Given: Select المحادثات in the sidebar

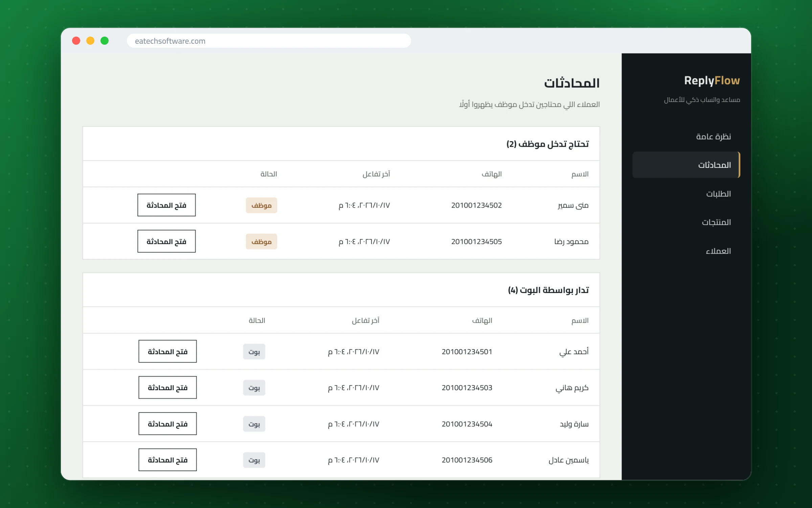Looking at the screenshot, I should [x=686, y=165].
